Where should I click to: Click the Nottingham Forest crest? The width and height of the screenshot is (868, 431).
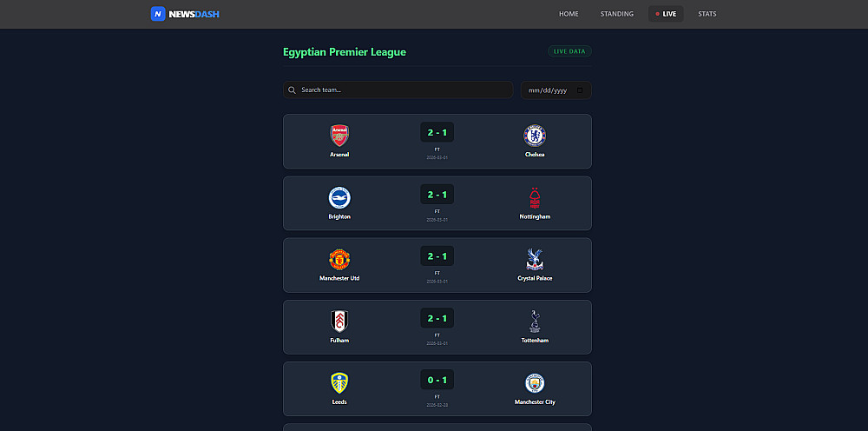coord(535,197)
